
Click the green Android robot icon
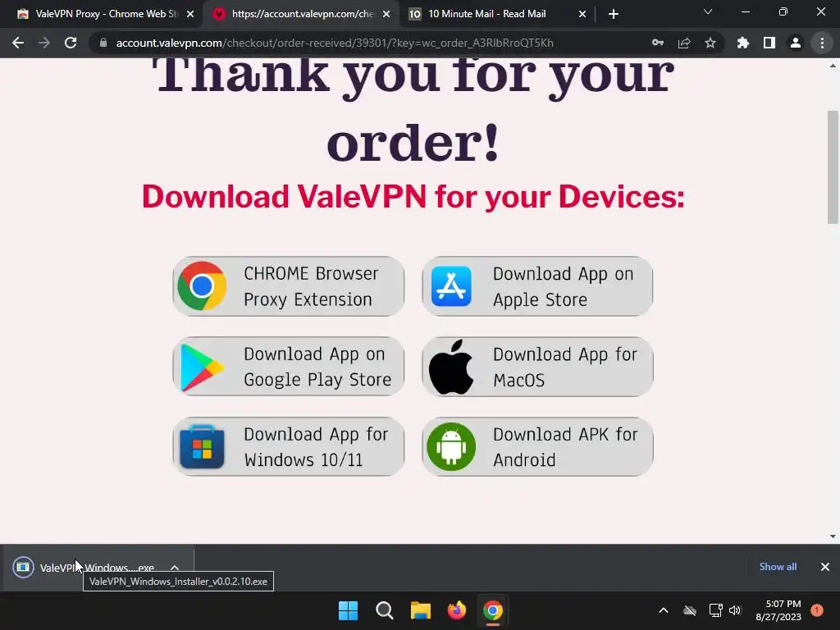click(x=451, y=447)
